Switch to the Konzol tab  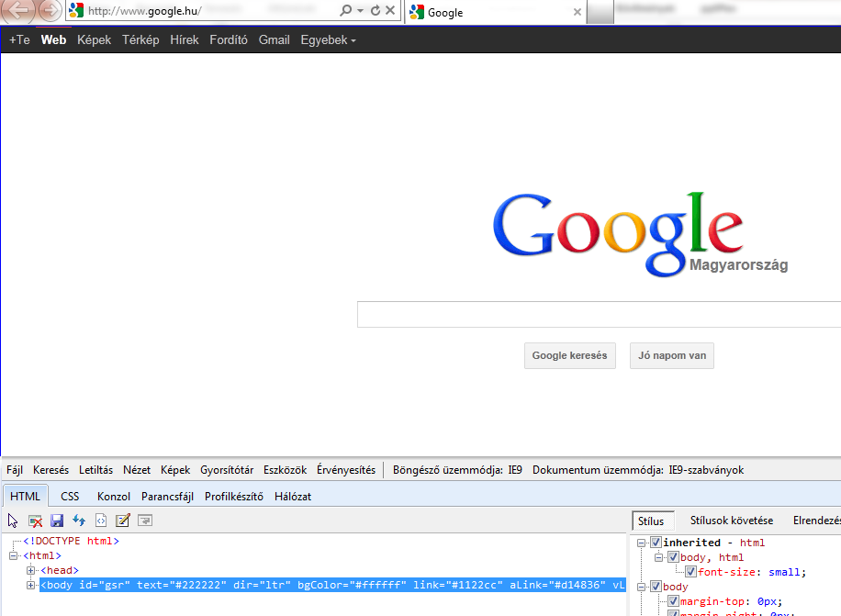pyautogui.click(x=114, y=497)
